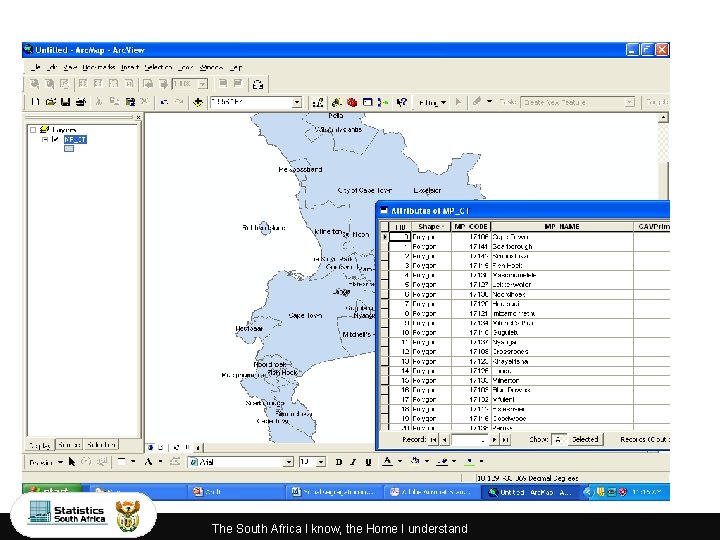Image resolution: width=720 pixels, height=540 pixels.
Task: Open the ModelBuilder icon
Action: pyautogui.click(x=383, y=102)
